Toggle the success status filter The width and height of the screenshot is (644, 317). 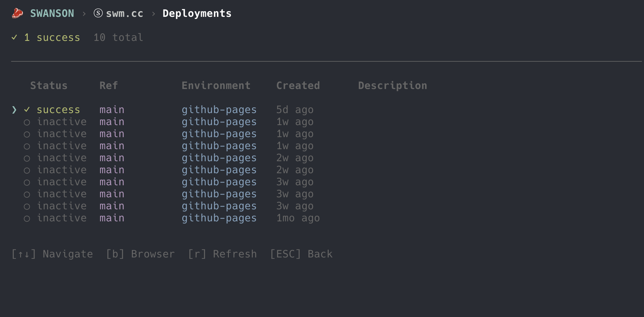tap(52, 37)
